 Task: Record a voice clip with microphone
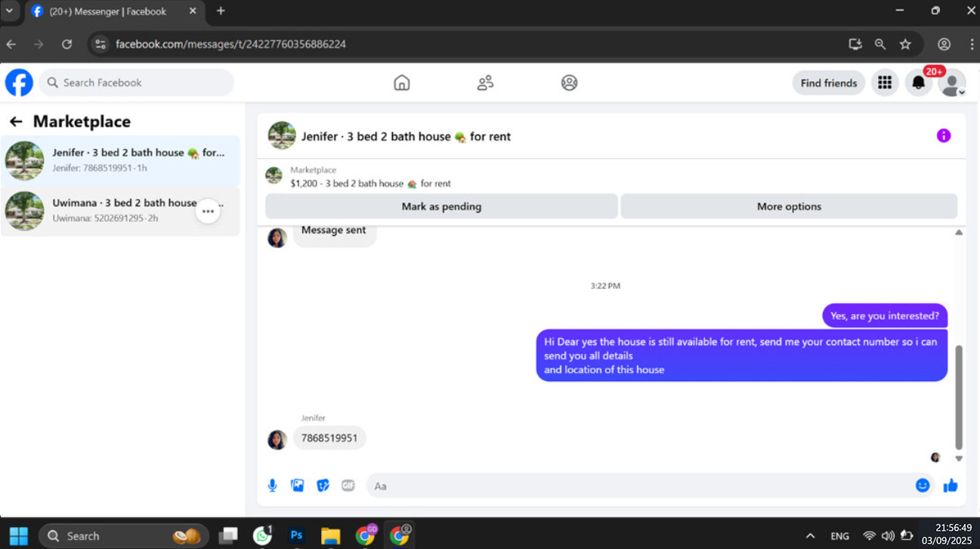click(x=272, y=485)
